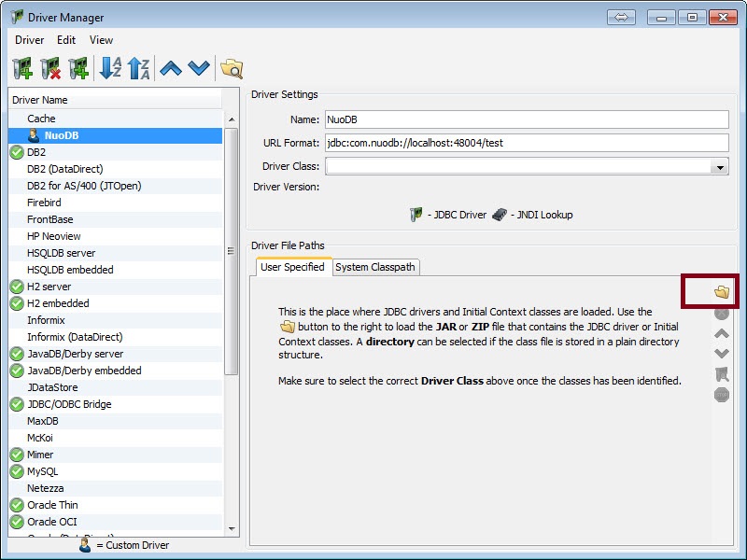
Task: Click the driver list scroll down arrow
Action: coord(232,528)
